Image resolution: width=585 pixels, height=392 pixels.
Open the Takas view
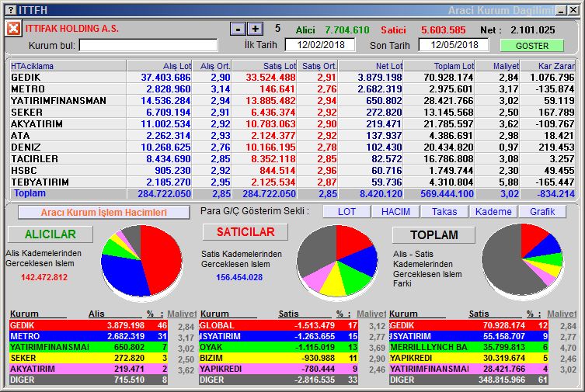pos(444,212)
